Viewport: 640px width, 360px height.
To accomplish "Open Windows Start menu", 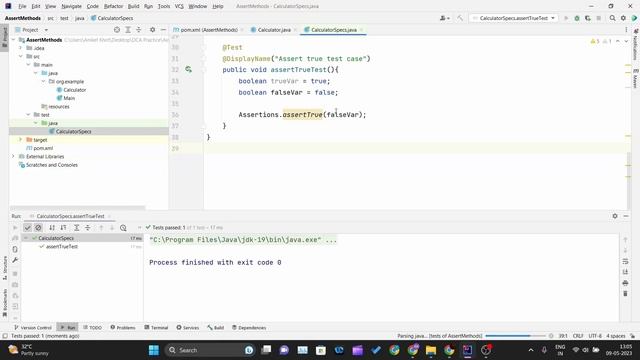I will click(154, 350).
